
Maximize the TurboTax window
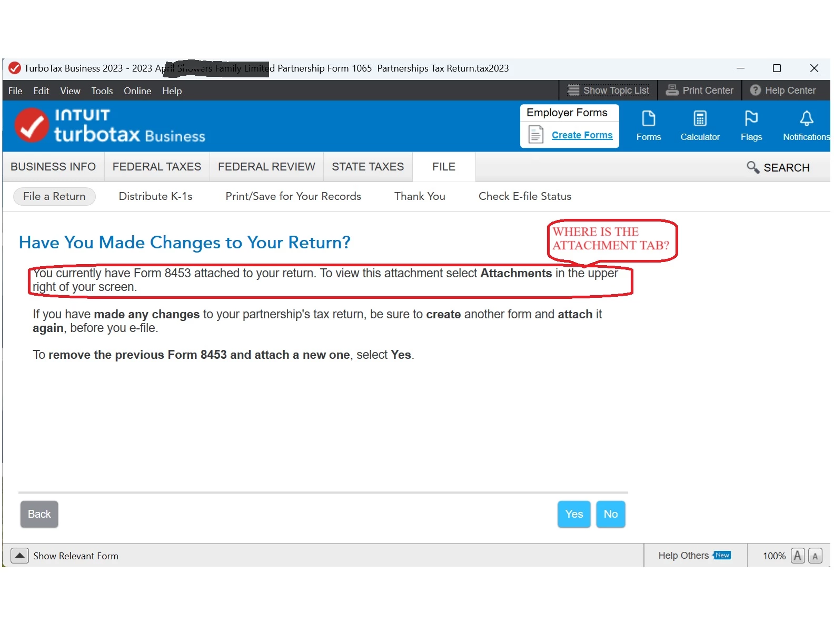(x=777, y=68)
